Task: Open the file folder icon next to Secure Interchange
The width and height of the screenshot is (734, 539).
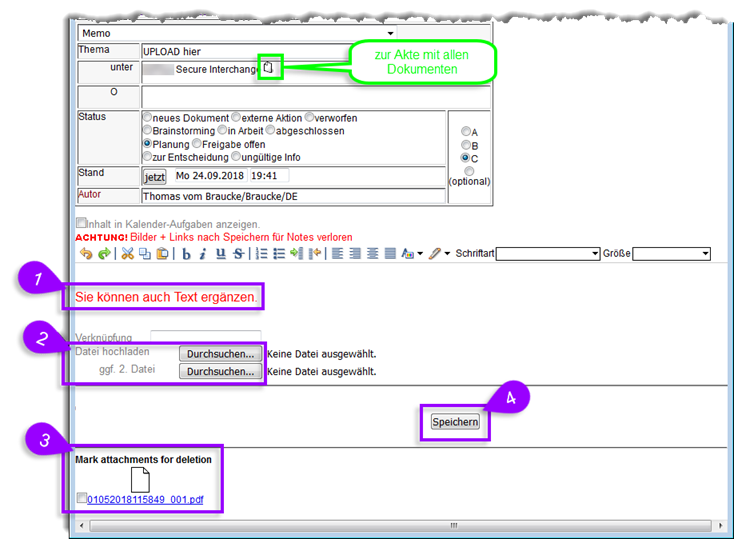Action: (x=270, y=68)
